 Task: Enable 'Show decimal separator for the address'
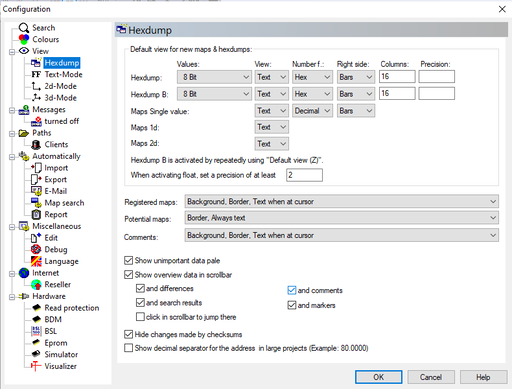(x=128, y=348)
